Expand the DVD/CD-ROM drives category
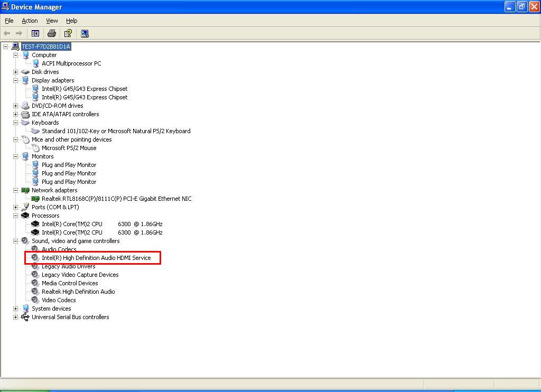This screenshot has width=541, height=392. pyautogui.click(x=15, y=106)
